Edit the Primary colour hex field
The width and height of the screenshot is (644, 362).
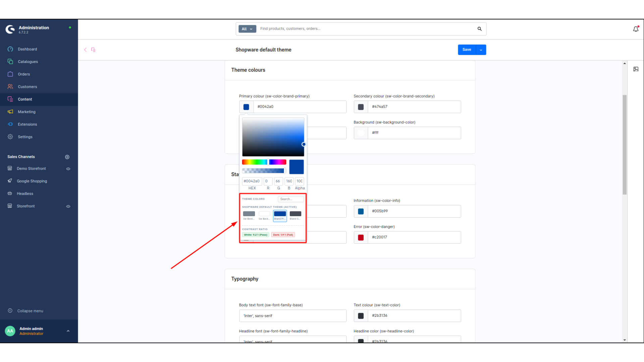(x=300, y=107)
